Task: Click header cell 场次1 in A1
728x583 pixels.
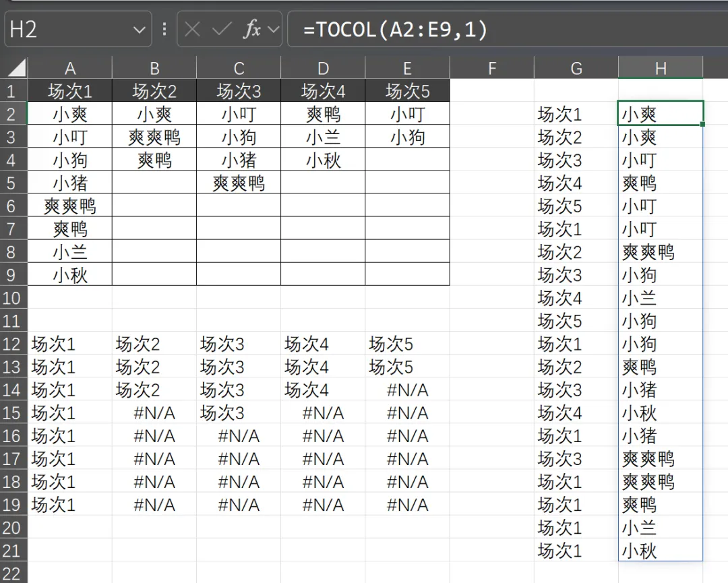Action: pos(70,91)
